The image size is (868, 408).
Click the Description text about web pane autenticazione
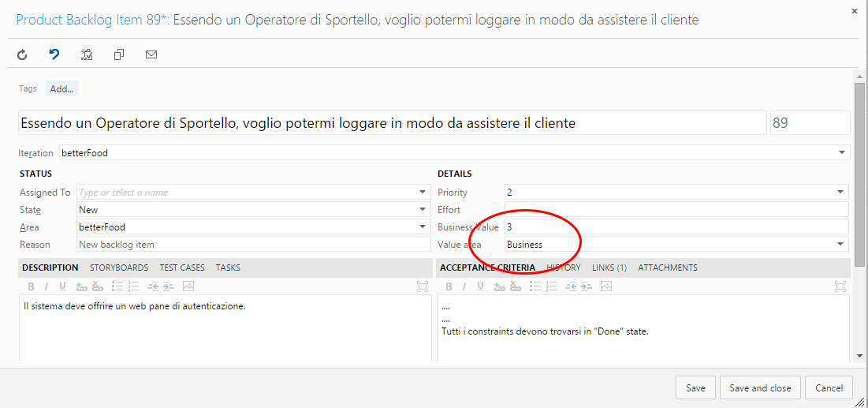pos(135,305)
